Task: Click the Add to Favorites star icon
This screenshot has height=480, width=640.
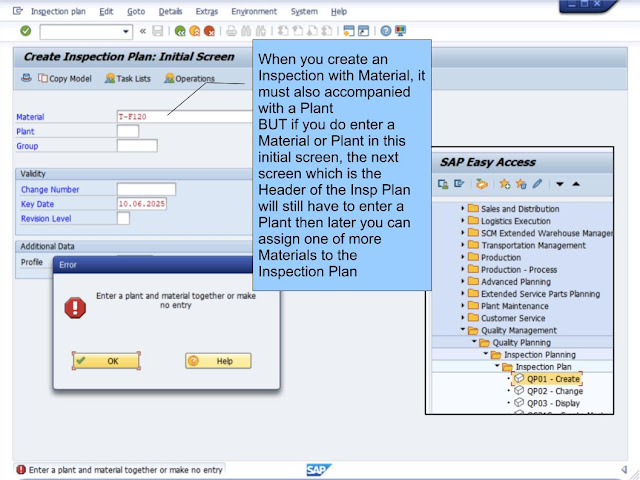Action: click(504, 184)
